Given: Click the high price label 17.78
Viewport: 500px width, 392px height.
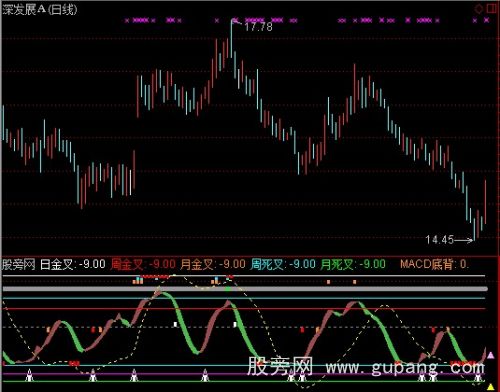Looking at the screenshot, I should click(x=258, y=27).
